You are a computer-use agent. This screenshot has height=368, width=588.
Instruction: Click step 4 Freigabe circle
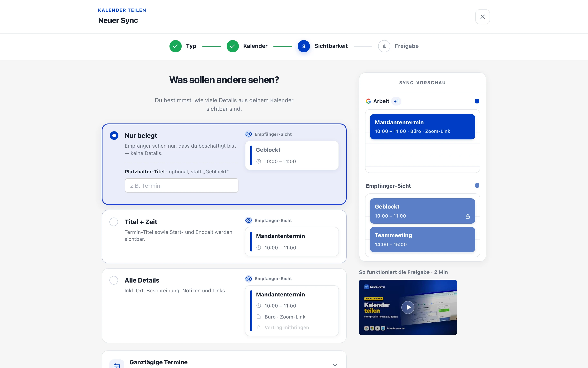click(384, 46)
